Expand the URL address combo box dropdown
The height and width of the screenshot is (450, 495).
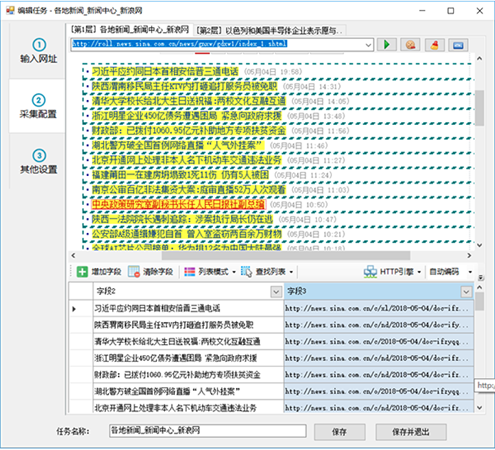(x=368, y=45)
